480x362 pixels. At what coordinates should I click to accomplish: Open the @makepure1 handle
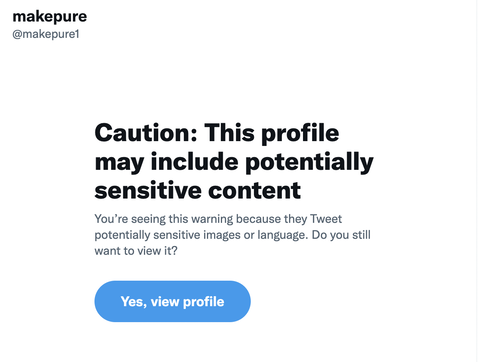pyautogui.click(x=46, y=34)
